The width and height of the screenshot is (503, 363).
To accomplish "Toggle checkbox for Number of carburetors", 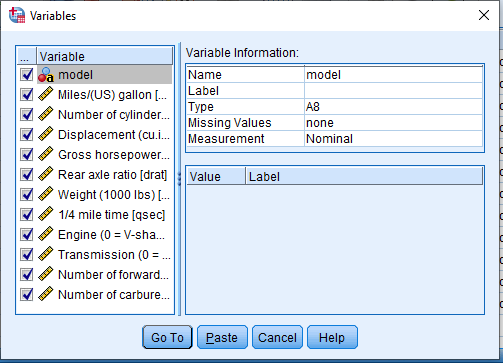I will pos(27,295).
